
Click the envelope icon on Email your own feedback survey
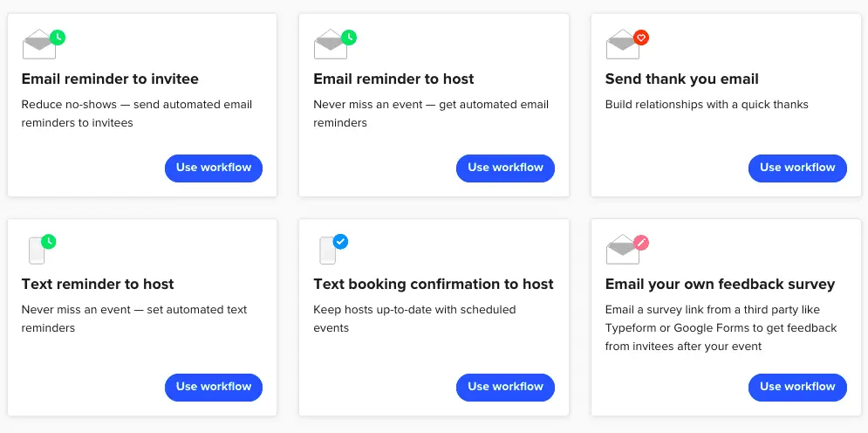pos(623,249)
